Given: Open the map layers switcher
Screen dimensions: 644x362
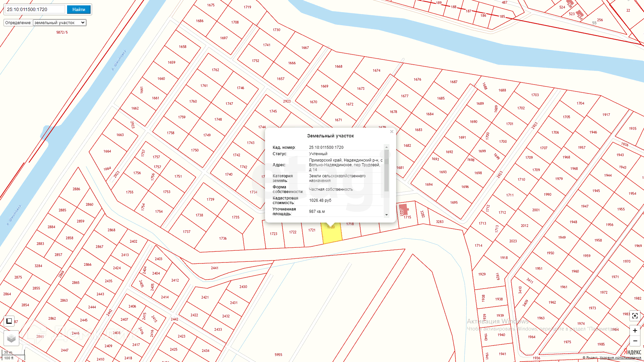Looking at the screenshot, I should pyautogui.click(x=11, y=338).
